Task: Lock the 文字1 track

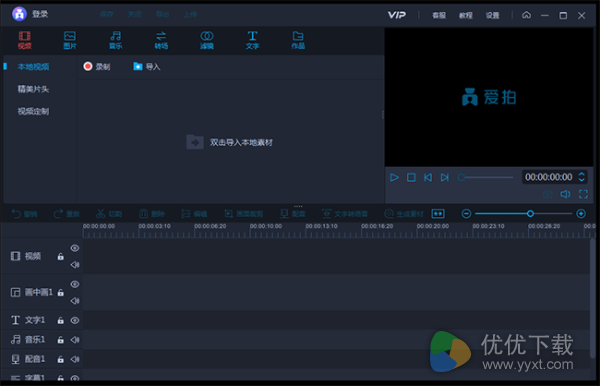Action: tap(60, 320)
